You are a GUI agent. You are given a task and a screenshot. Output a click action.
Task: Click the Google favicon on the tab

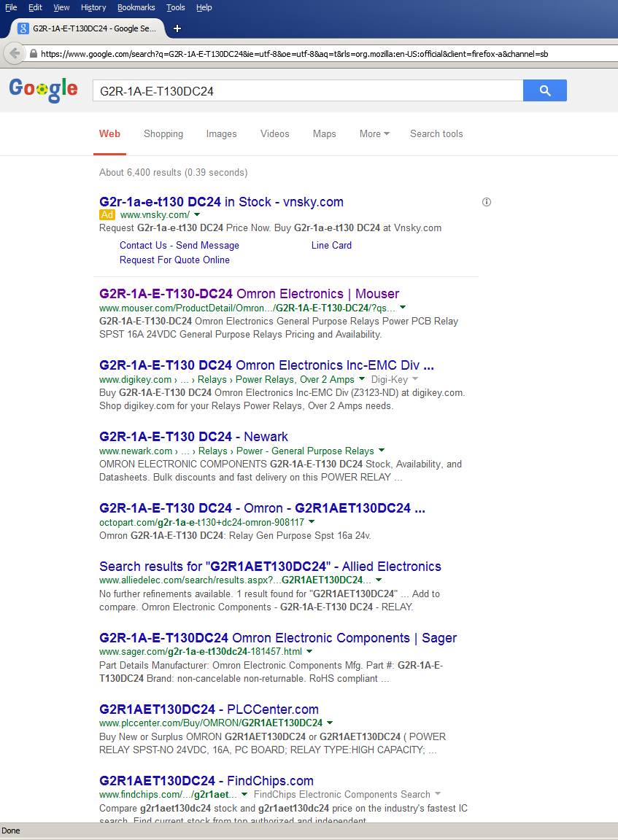tap(23, 28)
